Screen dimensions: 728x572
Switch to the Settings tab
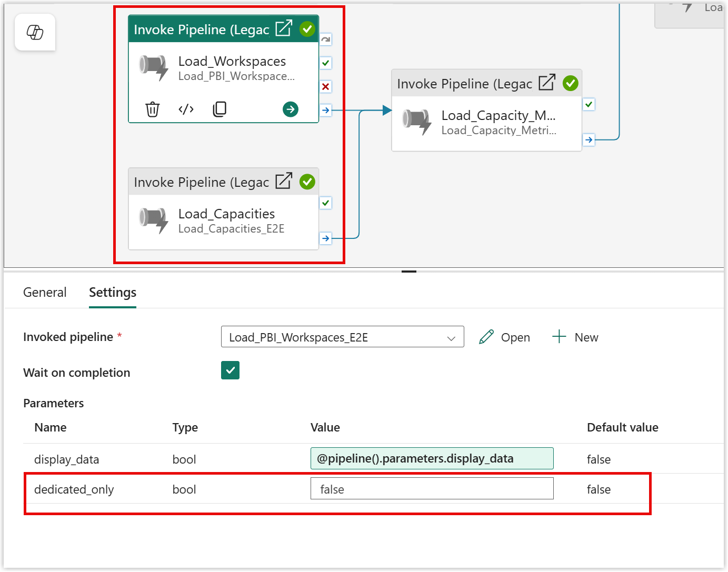[113, 293]
